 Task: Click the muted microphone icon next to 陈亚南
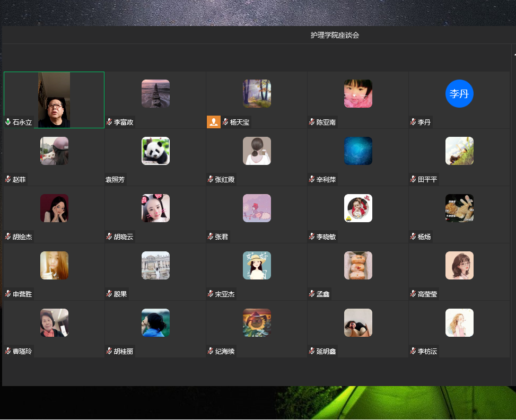pos(312,122)
